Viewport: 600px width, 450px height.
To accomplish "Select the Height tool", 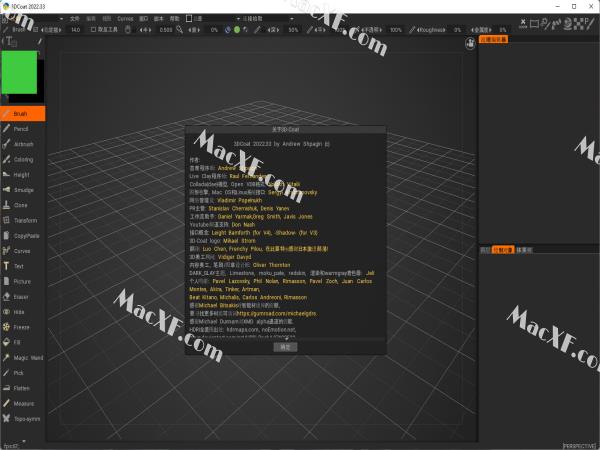I will pyautogui.click(x=23, y=175).
